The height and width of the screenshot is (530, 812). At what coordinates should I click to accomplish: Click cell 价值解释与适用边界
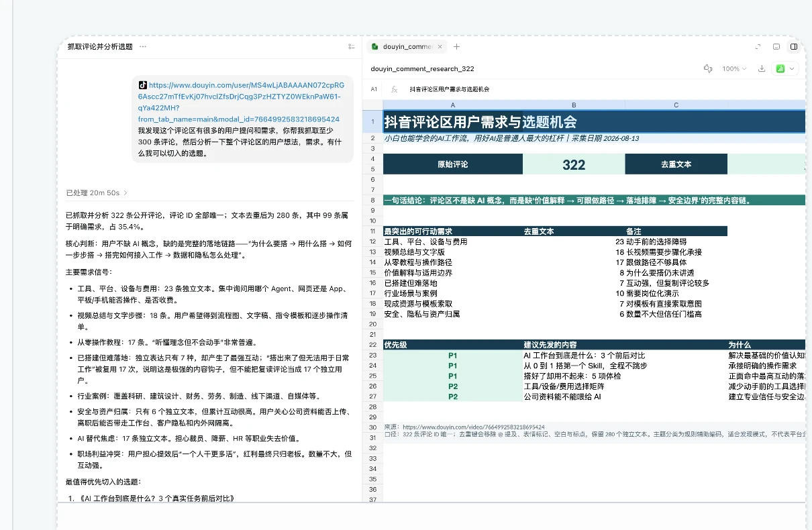pyautogui.click(x=453, y=273)
